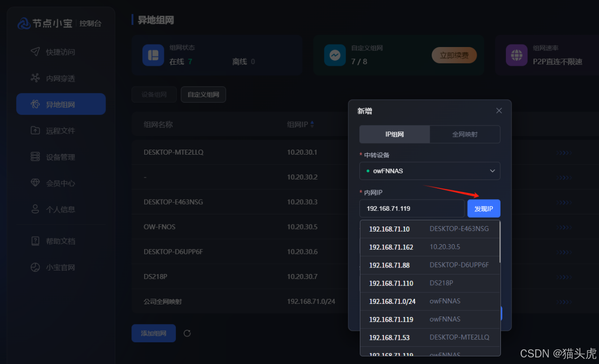Open 帮助文档 question mark icon
The image size is (599, 364).
tap(35, 241)
